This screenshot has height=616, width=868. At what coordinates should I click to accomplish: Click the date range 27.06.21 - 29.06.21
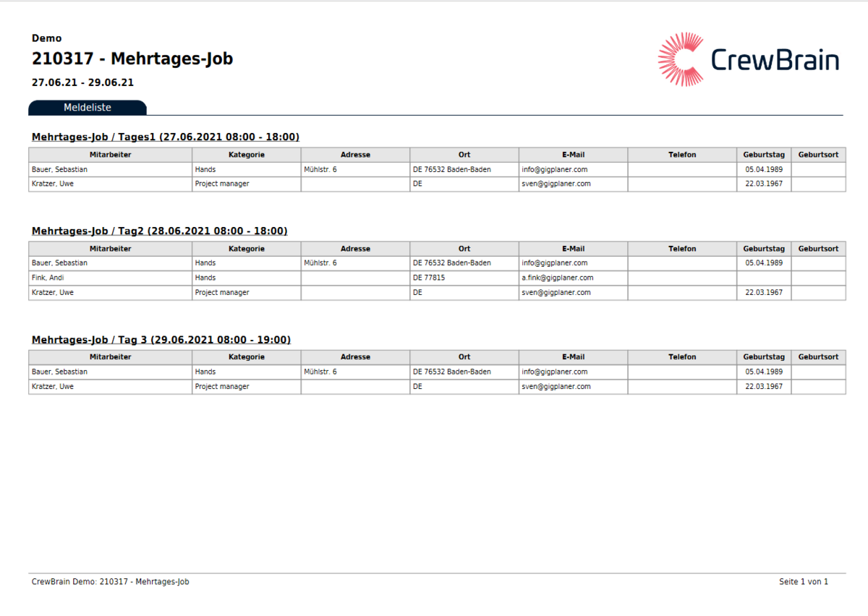(82, 82)
